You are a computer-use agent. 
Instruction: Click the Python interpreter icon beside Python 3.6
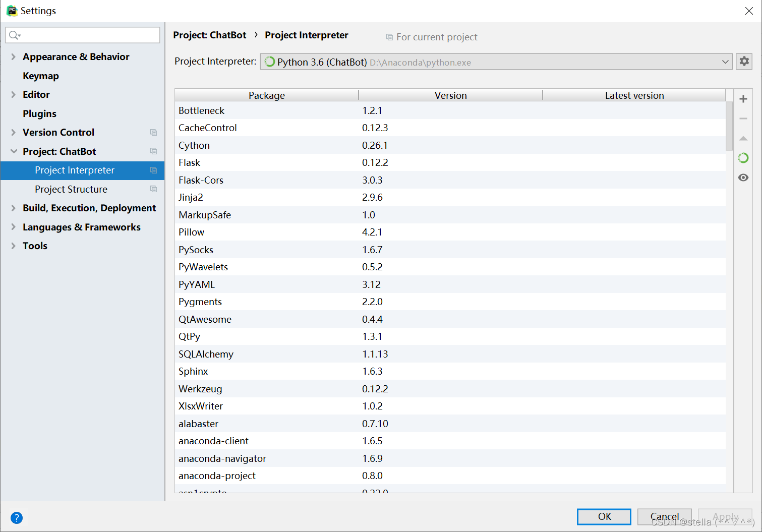point(269,62)
